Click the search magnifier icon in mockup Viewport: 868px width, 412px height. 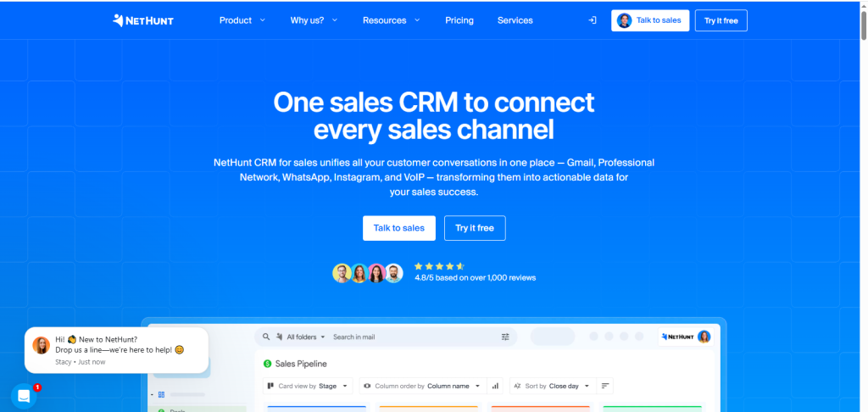tap(266, 337)
